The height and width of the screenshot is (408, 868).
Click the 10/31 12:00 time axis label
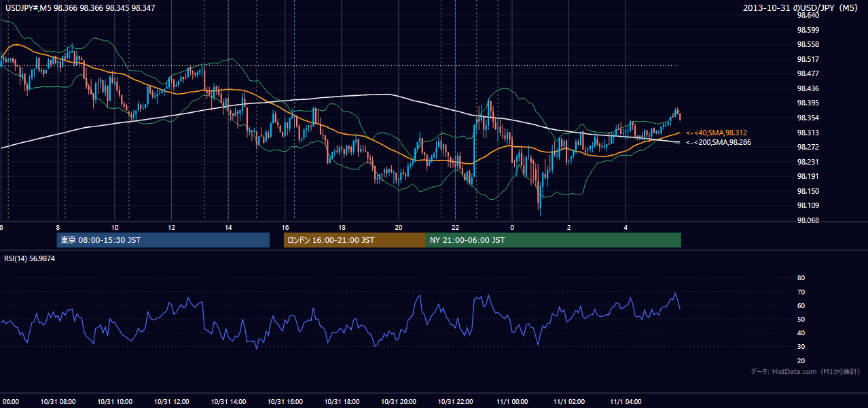171,401
